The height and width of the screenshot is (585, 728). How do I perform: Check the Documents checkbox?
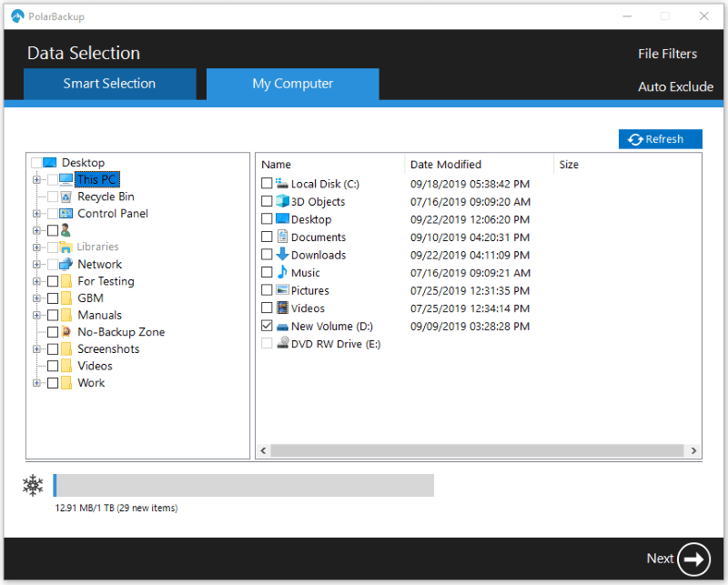pos(267,237)
